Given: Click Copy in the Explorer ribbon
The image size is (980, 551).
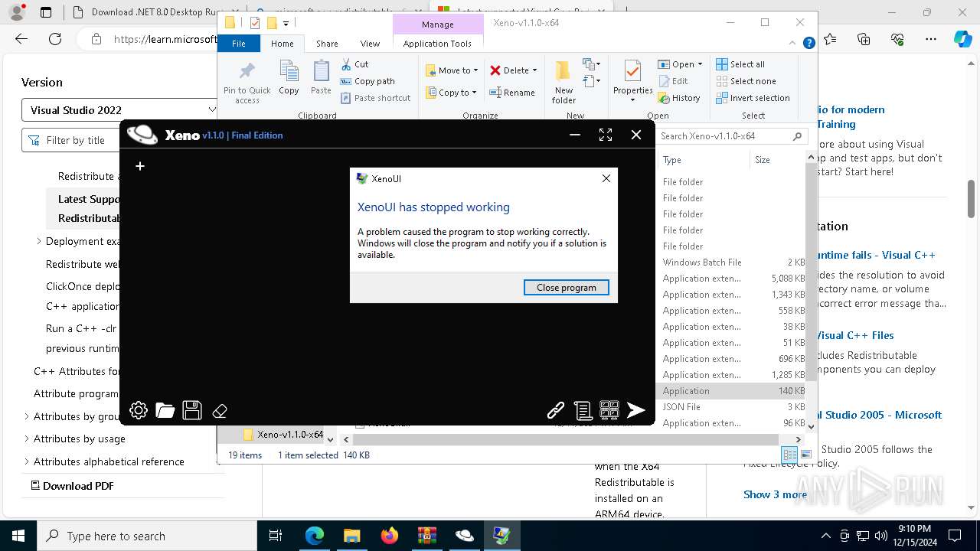Looking at the screenshot, I should tap(289, 78).
